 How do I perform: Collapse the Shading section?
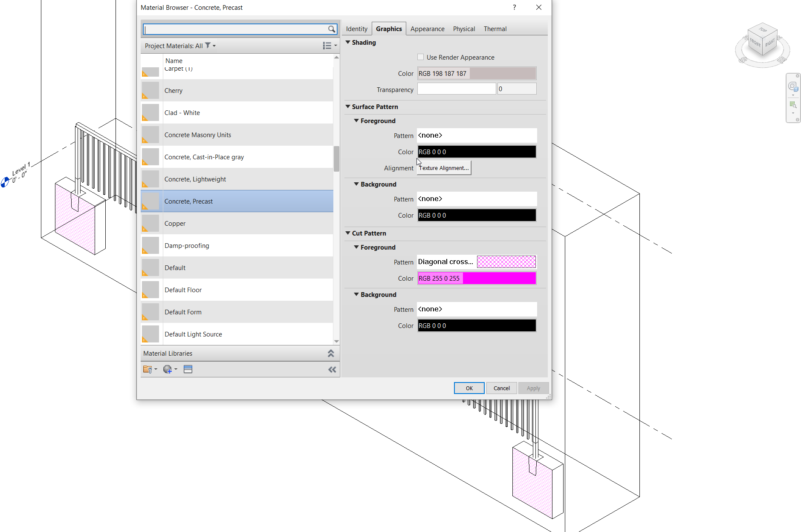348,42
